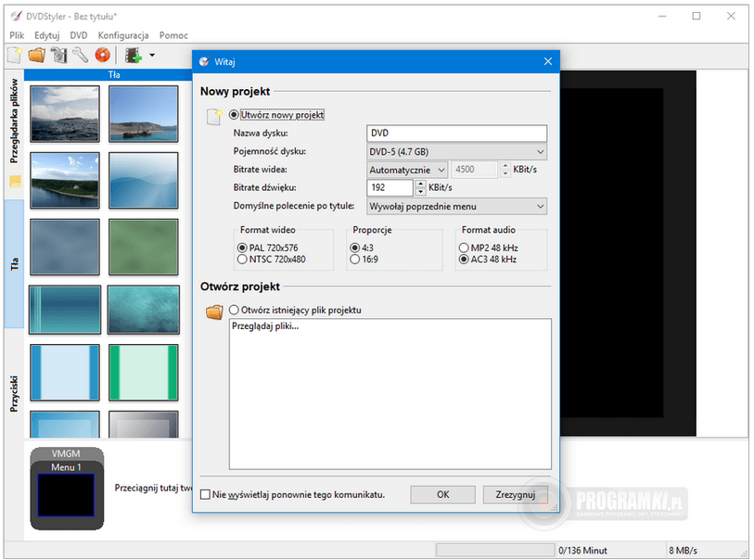Click the save project toolbar icon
The width and height of the screenshot is (754, 560).
tap(58, 56)
